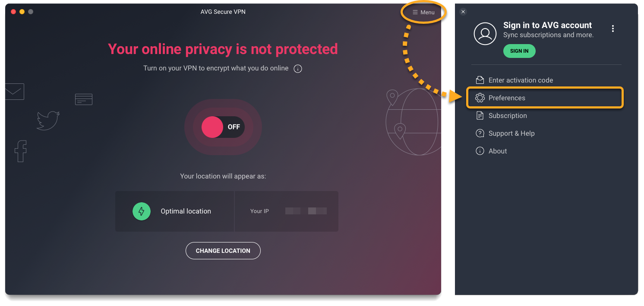
Task: Open the three-dot account options menu
Action: point(612,29)
